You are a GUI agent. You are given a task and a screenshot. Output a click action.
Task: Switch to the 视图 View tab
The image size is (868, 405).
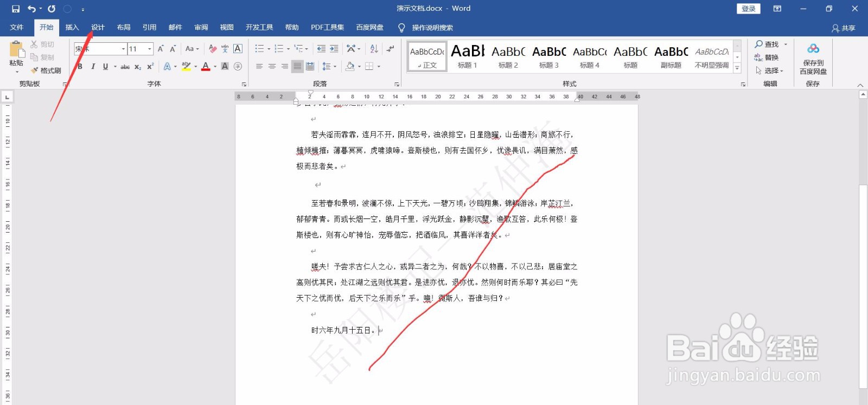click(x=227, y=27)
